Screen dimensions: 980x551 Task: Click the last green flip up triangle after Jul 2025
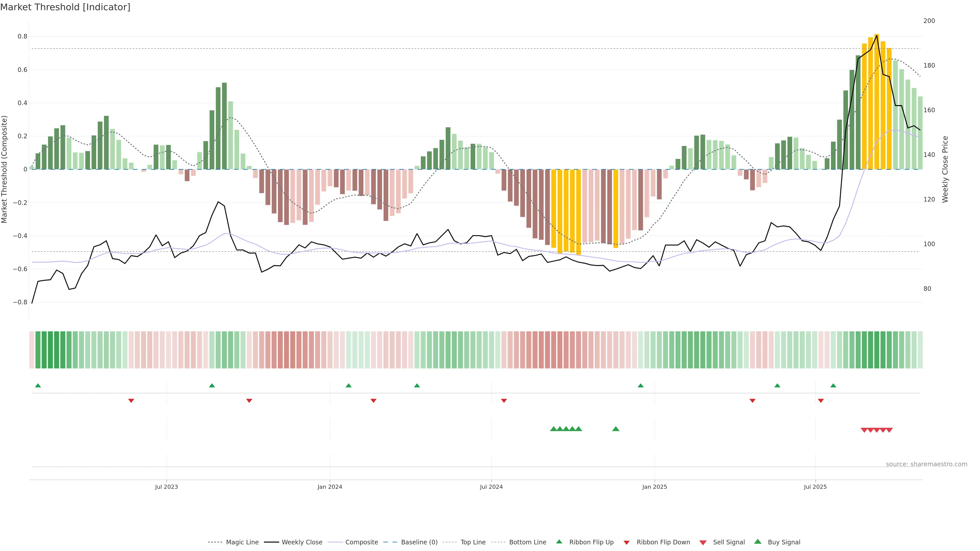point(833,386)
